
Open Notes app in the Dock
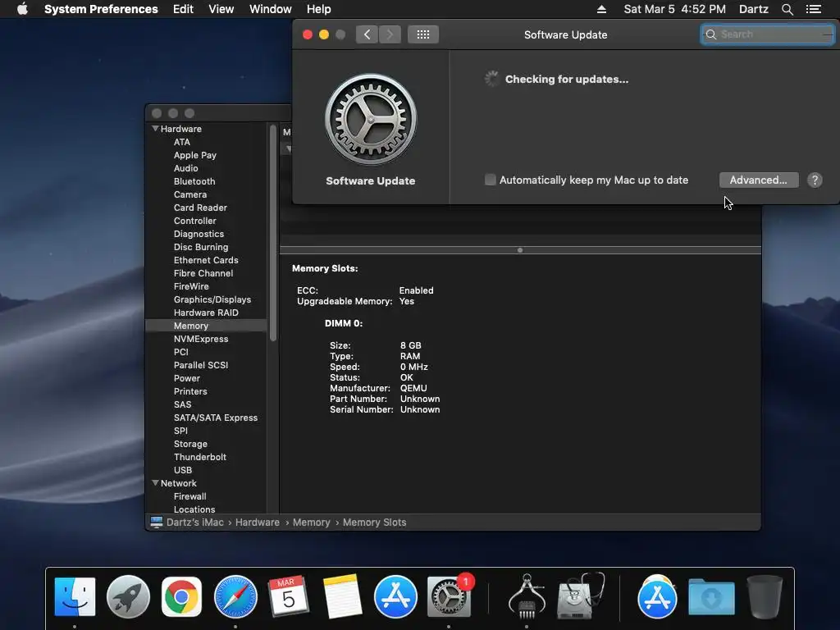click(342, 596)
